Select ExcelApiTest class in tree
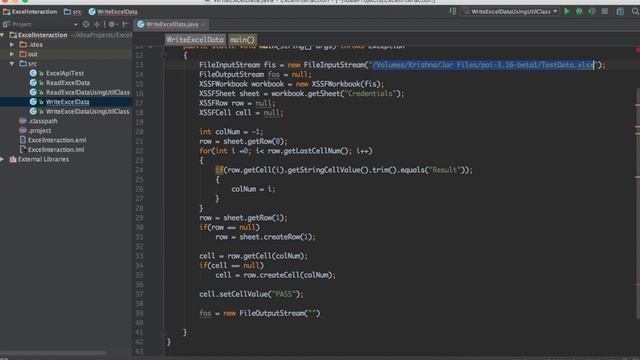Image resolution: width=640 pixels, height=360 pixels. (64, 73)
